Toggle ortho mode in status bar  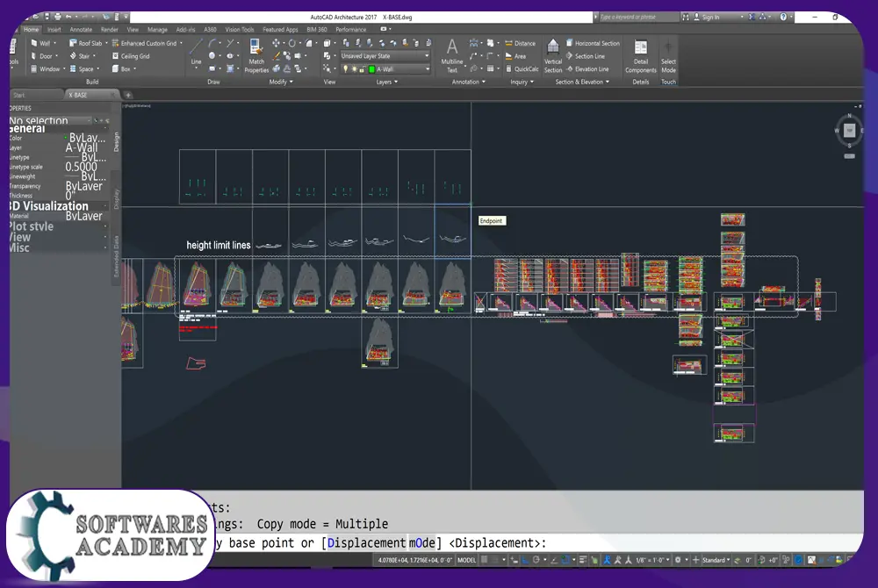(525, 559)
